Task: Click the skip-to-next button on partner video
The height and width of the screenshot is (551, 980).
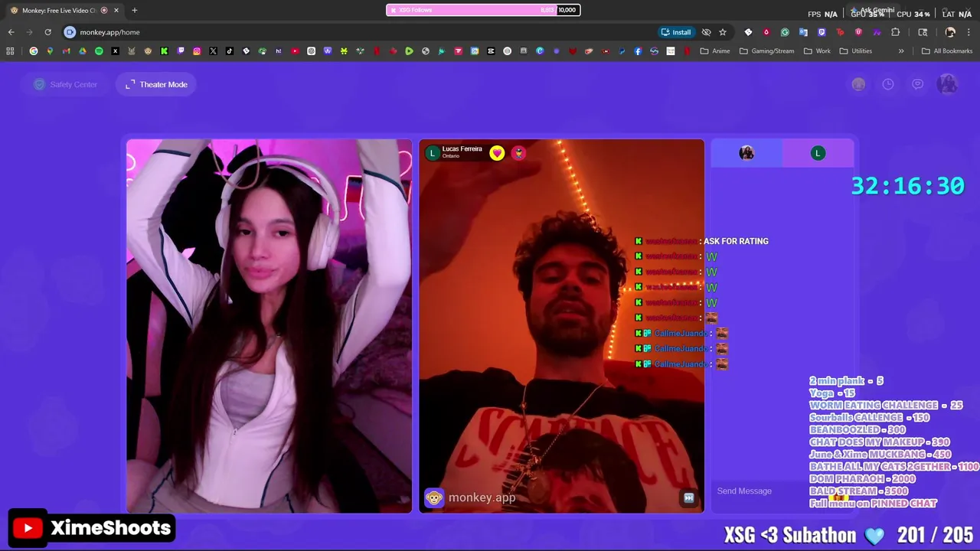Action: 688,498
